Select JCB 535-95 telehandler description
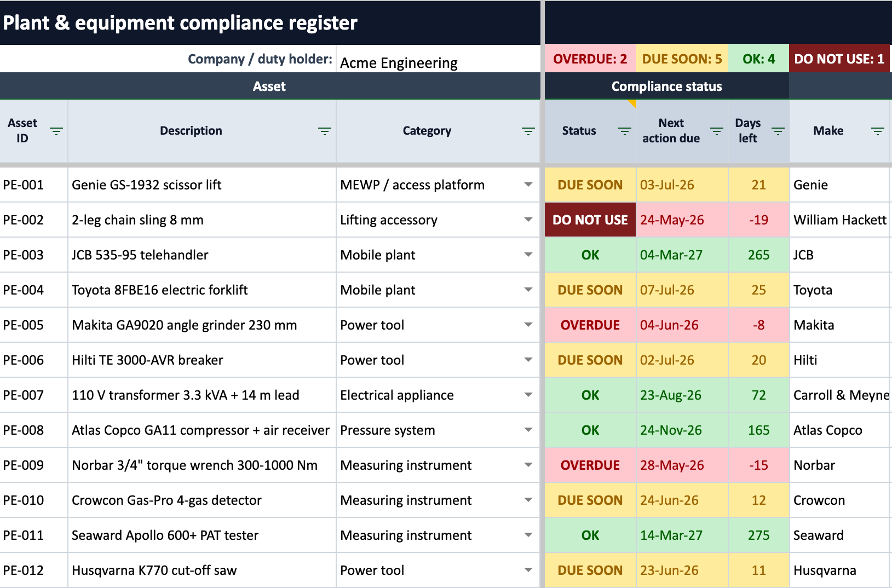 [x=202, y=255]
